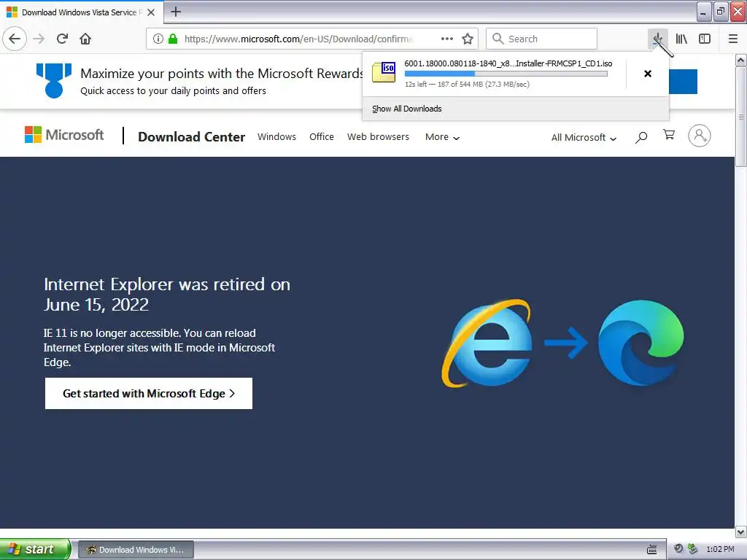Open the Office menu item
The width and height of the screenshot is (747, 560).
pyautogui.click(x=322, y=136)
